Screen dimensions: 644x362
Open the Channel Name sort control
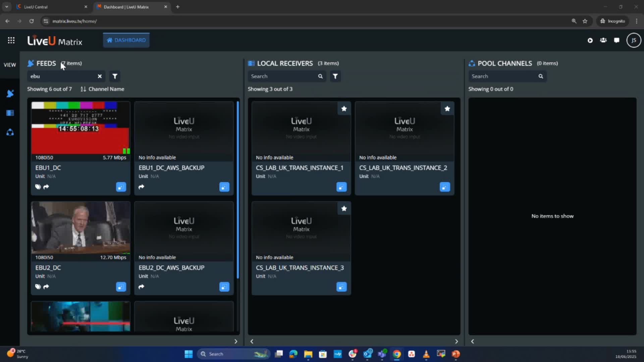tap(102, 89)
